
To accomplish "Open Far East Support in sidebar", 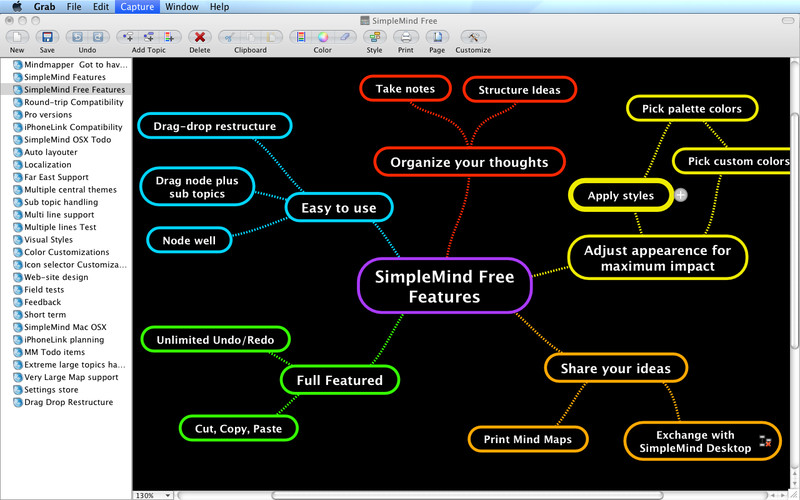I will pos(56,177).
